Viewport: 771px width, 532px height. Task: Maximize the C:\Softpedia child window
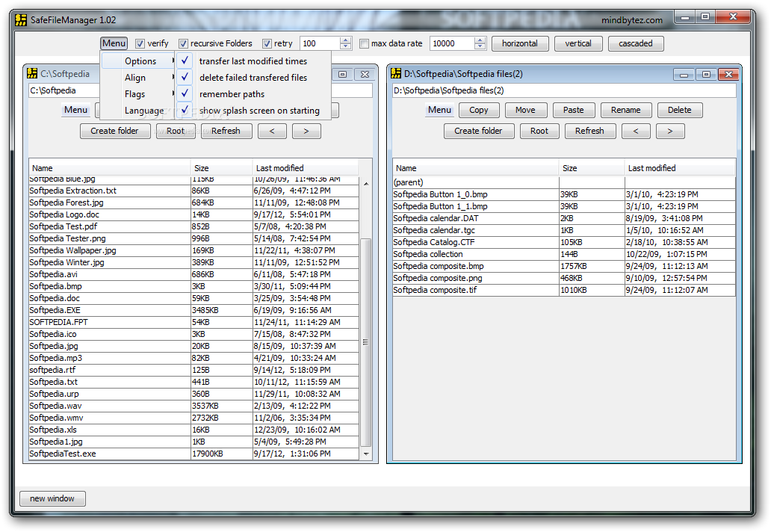(x=343, y=74)
